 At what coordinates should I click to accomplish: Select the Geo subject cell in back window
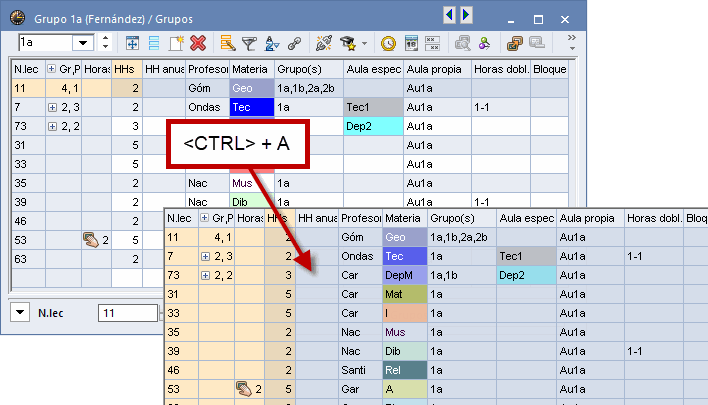pos(252,88)
